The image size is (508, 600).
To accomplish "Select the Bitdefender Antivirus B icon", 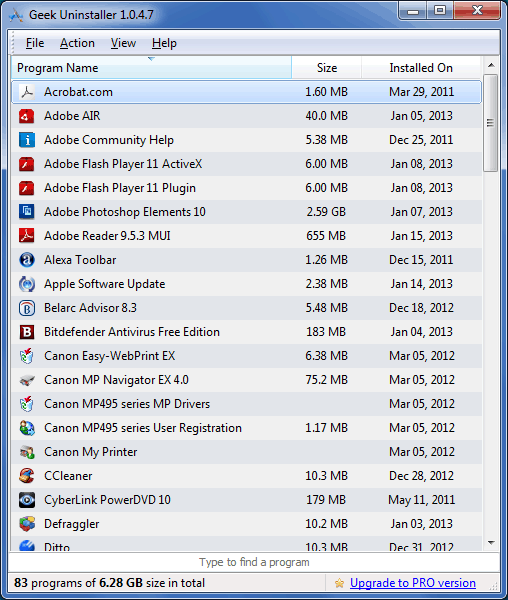I will pos(27,332).
